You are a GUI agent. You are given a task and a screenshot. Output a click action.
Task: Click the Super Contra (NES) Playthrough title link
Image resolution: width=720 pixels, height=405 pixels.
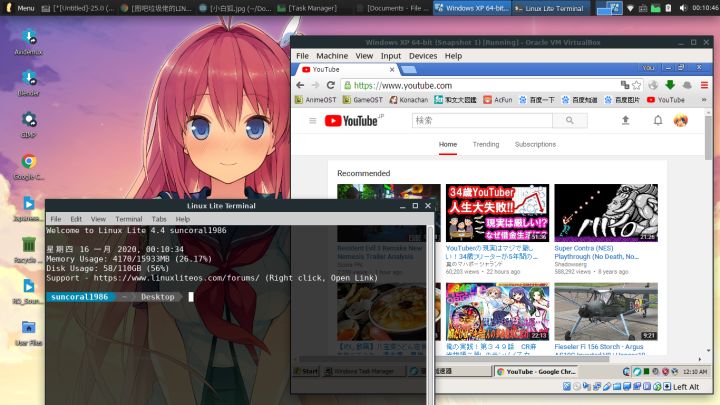click(596, 252)
